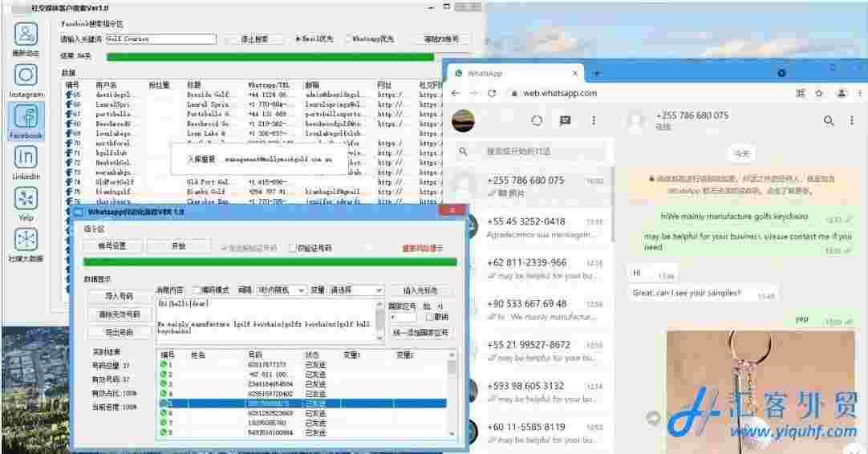Click the Facebook search progress bar
868x454 pixels.
tap(270, 56)
